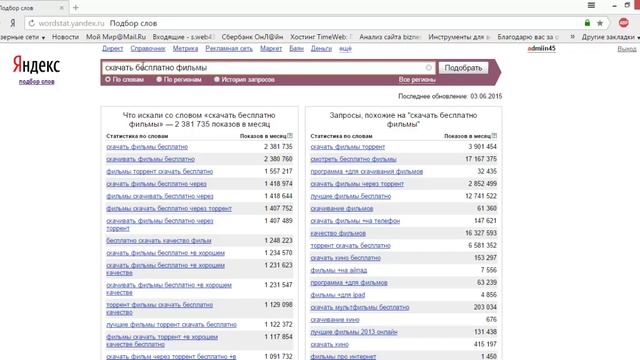
Task: Click the help icon beside right Показов в месяц
Action: click(494, 136)
